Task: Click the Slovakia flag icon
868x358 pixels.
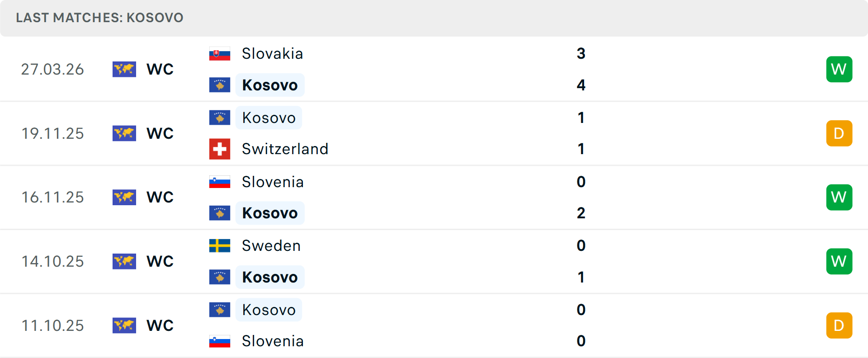Action: (x=220, y=53)
